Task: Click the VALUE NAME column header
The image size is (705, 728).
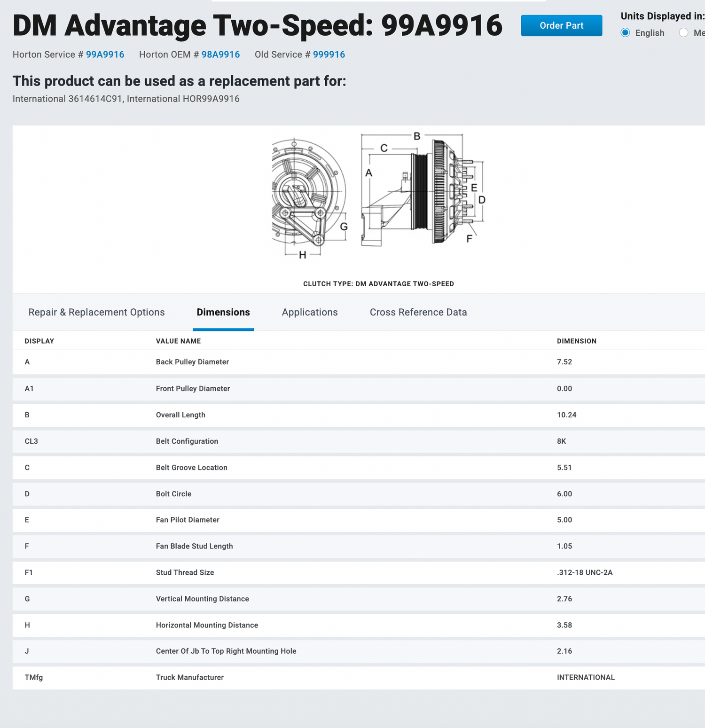Action: 178,341
